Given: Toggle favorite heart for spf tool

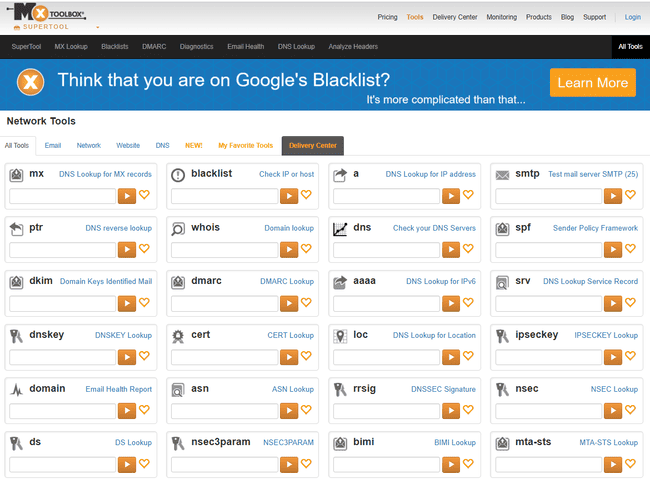Looking at the screenshot, I should [x=630, y=249].
